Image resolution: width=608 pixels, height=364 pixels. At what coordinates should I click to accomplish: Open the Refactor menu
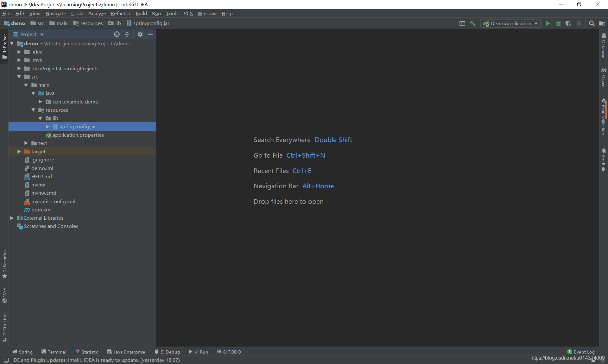120,13
